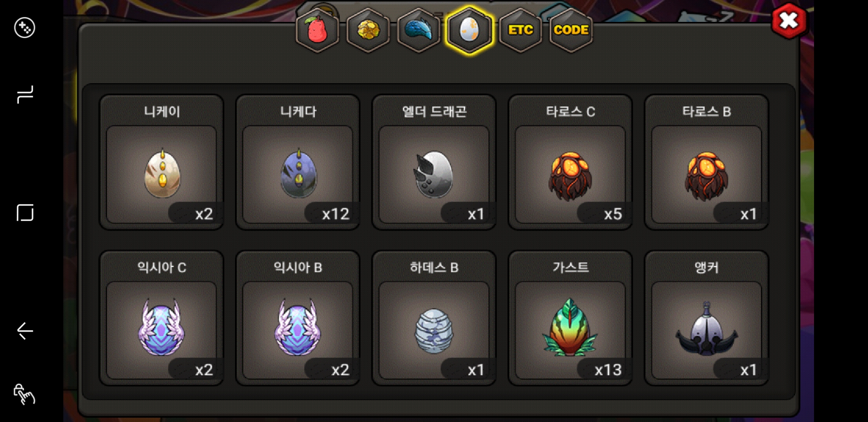Screen dimensions: 868x422
Task: Pick the 타로스 C egg
Action: click(570, 162)
